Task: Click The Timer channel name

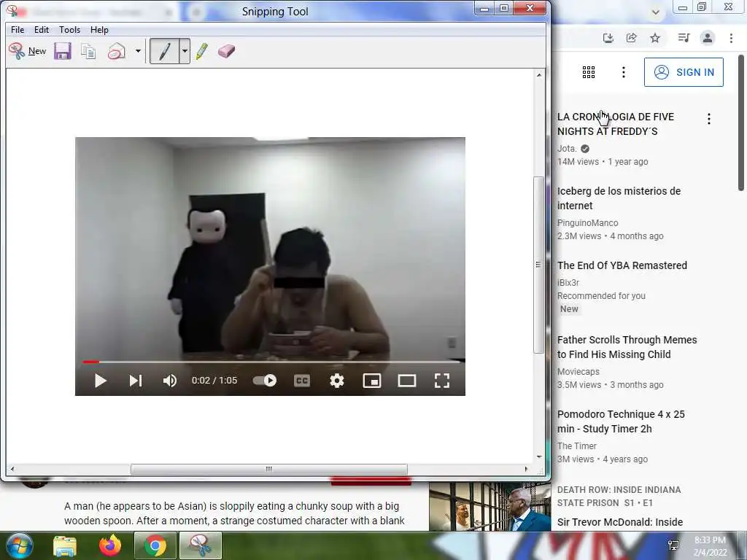Action: point(577,446)
